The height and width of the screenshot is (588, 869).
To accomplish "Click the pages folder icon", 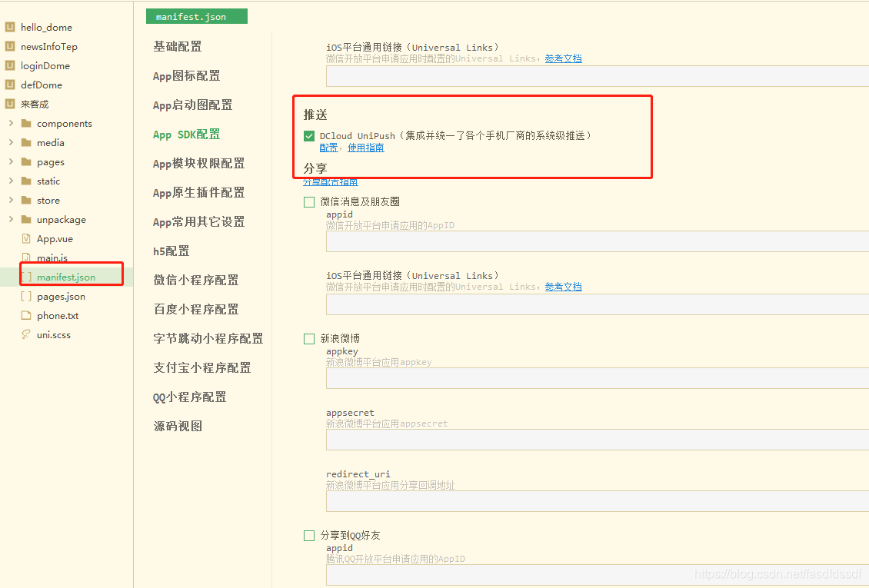I will (x=26, y=161).
